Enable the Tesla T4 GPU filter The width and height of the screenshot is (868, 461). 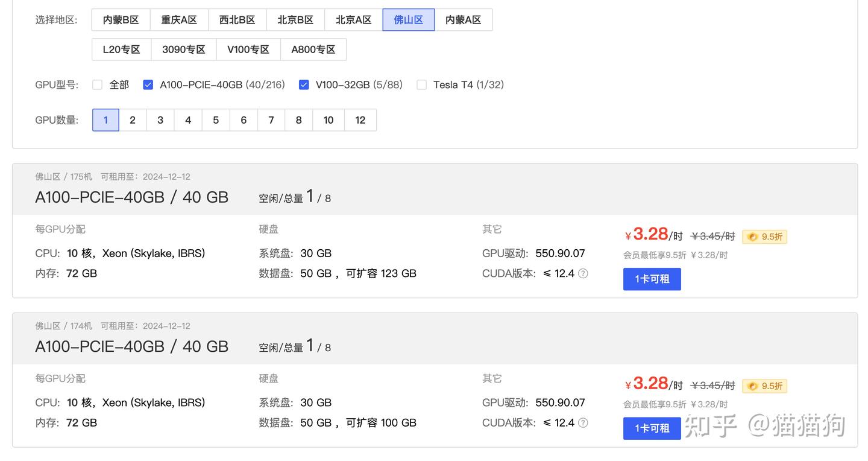click(421, 84)
